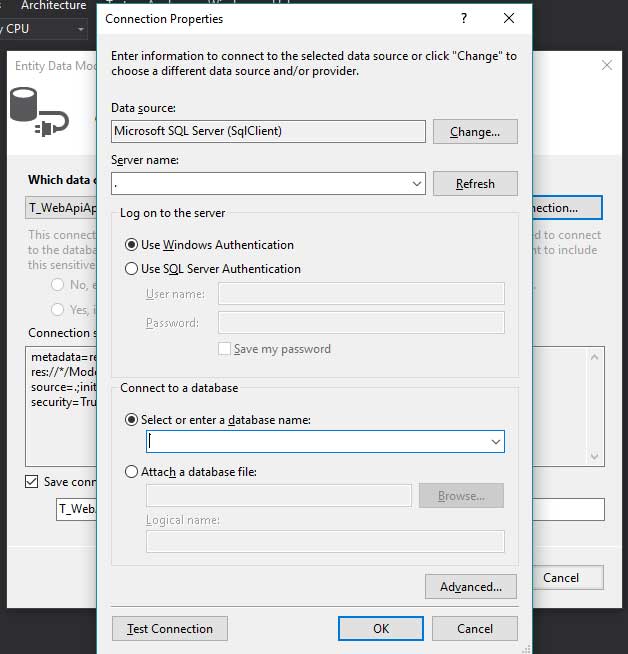
Task: Click the database plug icon
Action: pos(38,110)
